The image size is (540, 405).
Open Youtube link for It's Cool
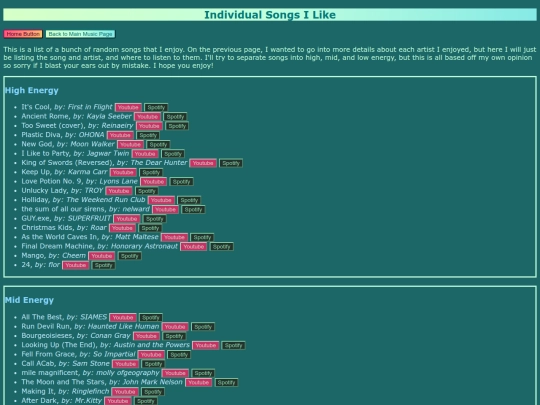pyautogui.click(x=128, y=107)
